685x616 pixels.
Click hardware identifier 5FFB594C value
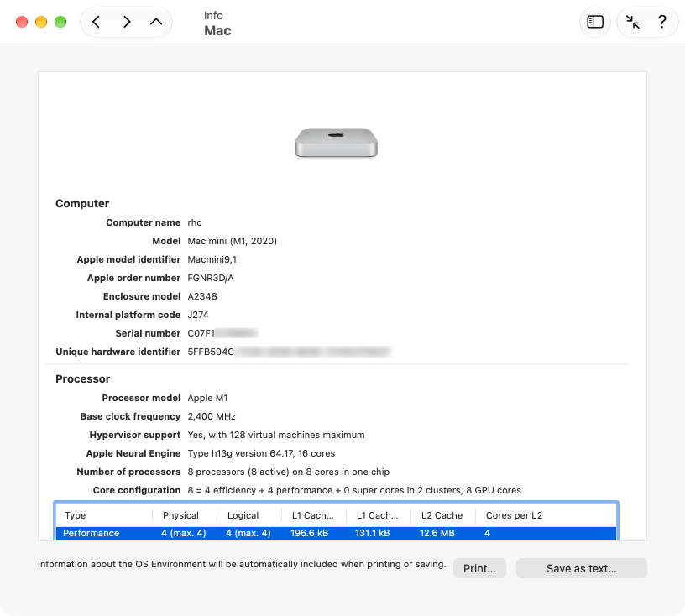pos(290,352)
